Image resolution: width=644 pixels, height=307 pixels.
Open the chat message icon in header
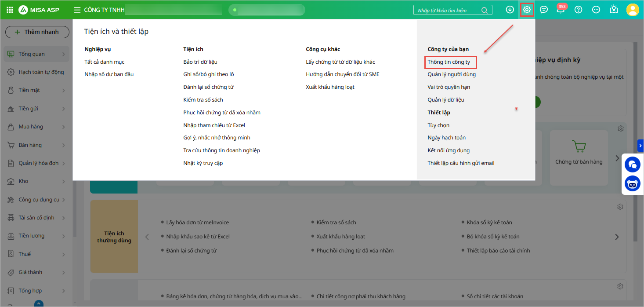pos(544,10)
